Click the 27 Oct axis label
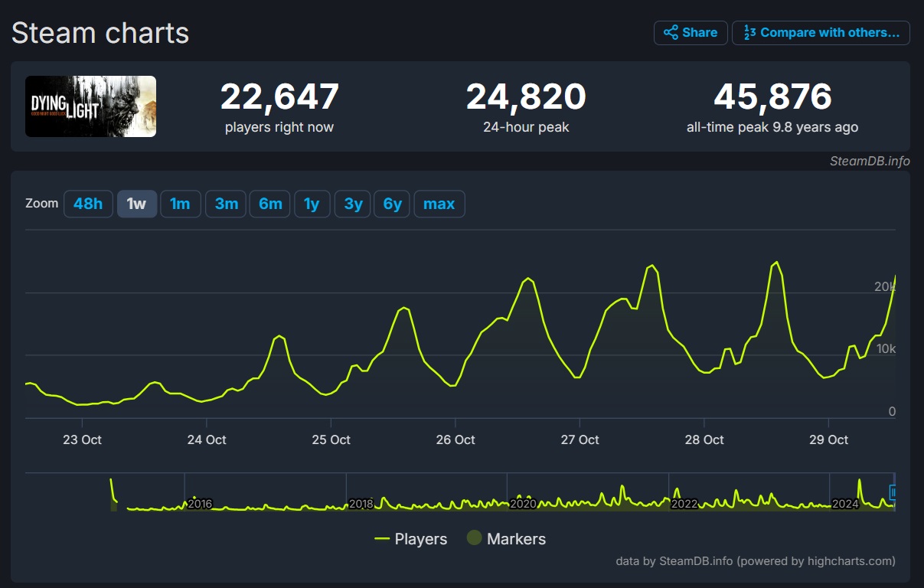 point(580,439)
